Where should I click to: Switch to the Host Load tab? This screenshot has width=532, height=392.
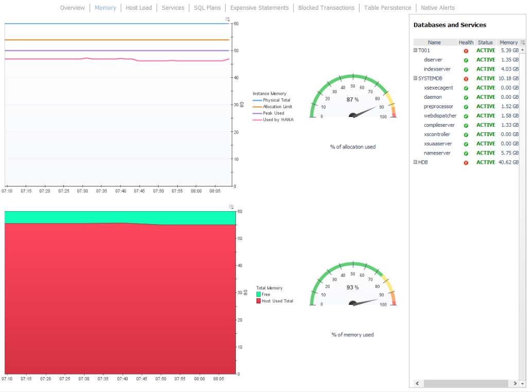pyautogui.click(x=139, y=8)
